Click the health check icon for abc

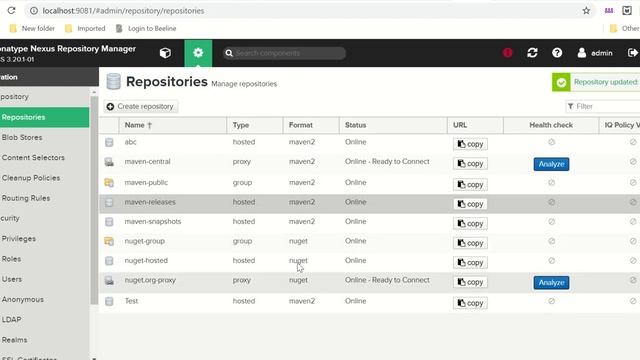[551, 142]
